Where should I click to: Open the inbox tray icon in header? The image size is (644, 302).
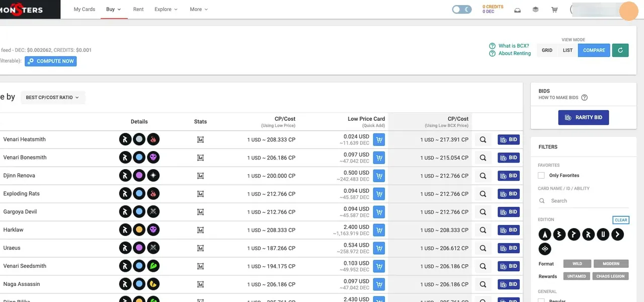517,10
